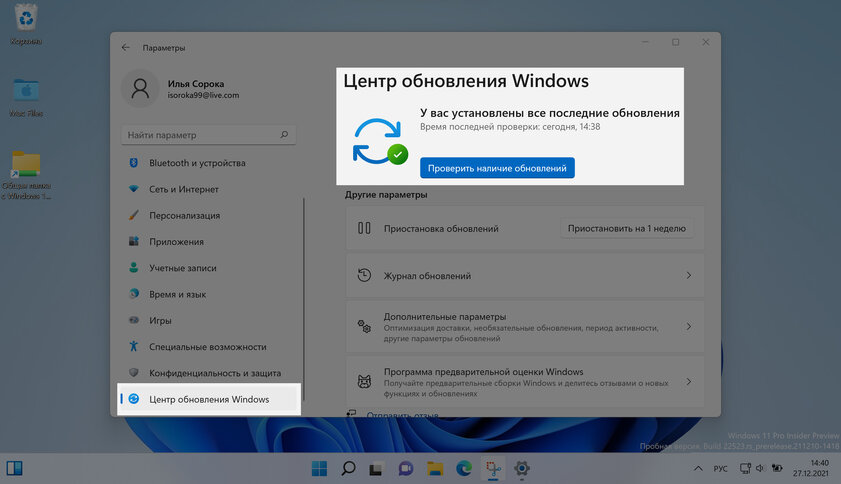Select Игры in the sidebar
This screenshot has width=841, height=484.
click(209, 320)
